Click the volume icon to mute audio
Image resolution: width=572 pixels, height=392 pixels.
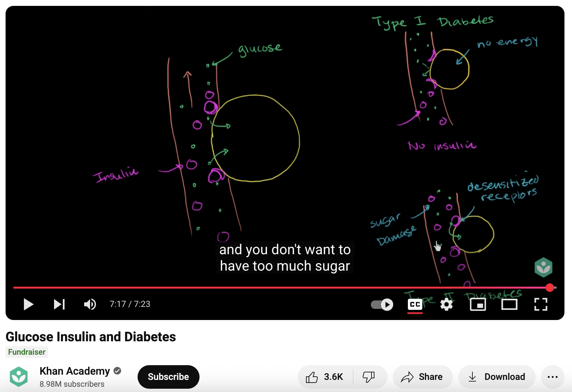point(90,304)
